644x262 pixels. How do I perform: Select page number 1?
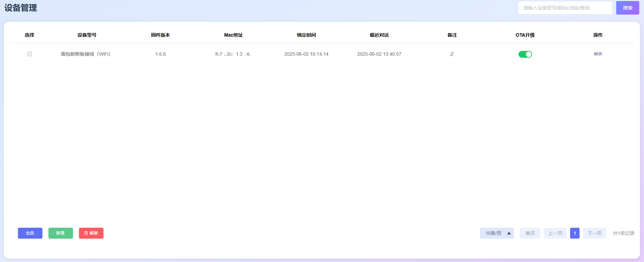pyautogui.click(x=575, y=233)
